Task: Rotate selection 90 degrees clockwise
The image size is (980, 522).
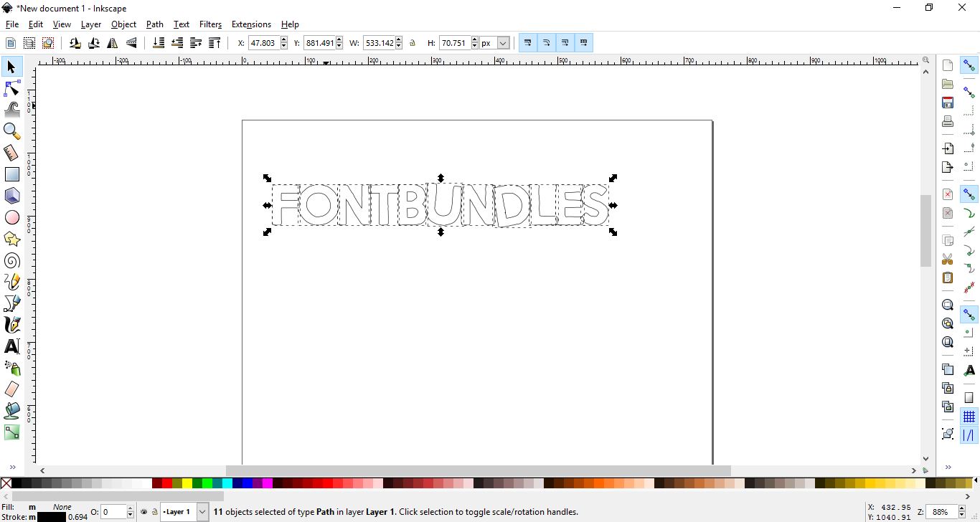Action: (93, 43)
